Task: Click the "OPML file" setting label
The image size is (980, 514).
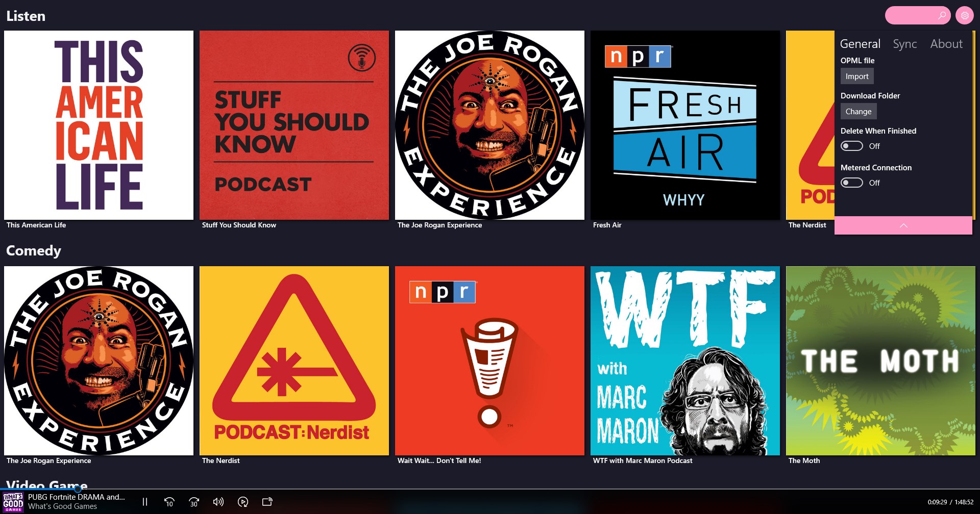Action: [857, 61]
